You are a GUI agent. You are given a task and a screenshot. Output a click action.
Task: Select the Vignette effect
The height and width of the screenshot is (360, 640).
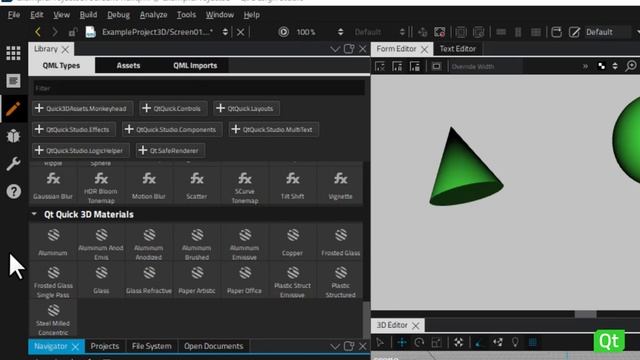point(340,185)
